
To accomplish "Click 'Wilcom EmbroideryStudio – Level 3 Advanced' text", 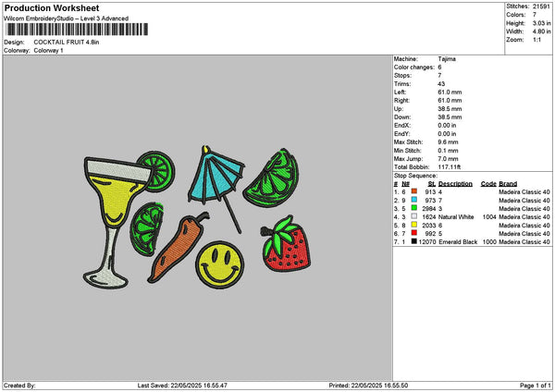I will [x=67, y=18].
